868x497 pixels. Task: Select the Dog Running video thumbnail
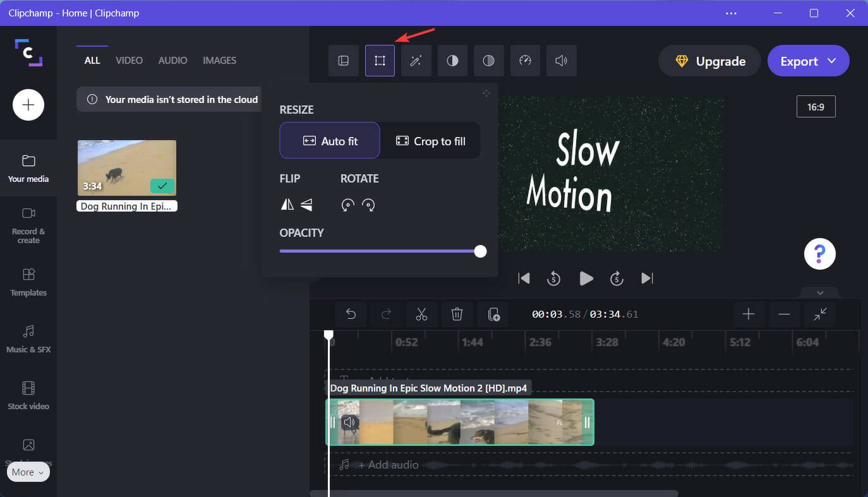126,167
